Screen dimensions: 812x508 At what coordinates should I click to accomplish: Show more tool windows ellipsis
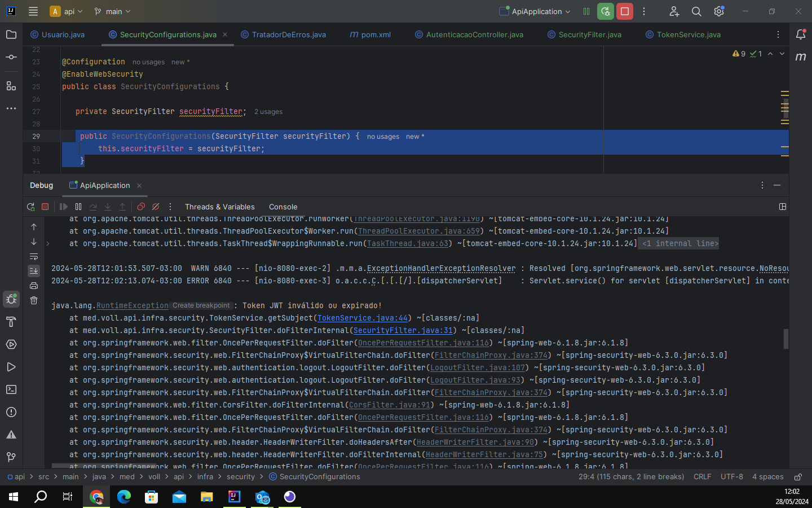11,108
